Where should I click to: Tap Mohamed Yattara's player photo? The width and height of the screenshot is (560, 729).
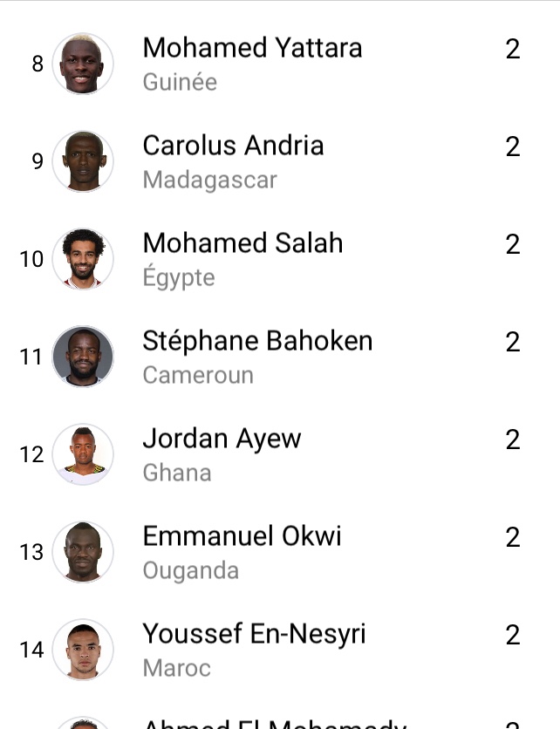coord(83,64)
